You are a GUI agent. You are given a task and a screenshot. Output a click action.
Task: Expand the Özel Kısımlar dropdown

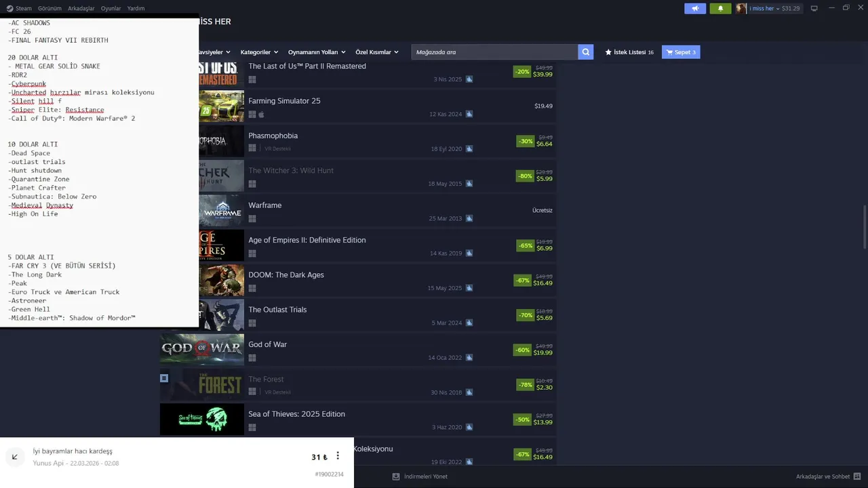[377, 52]
